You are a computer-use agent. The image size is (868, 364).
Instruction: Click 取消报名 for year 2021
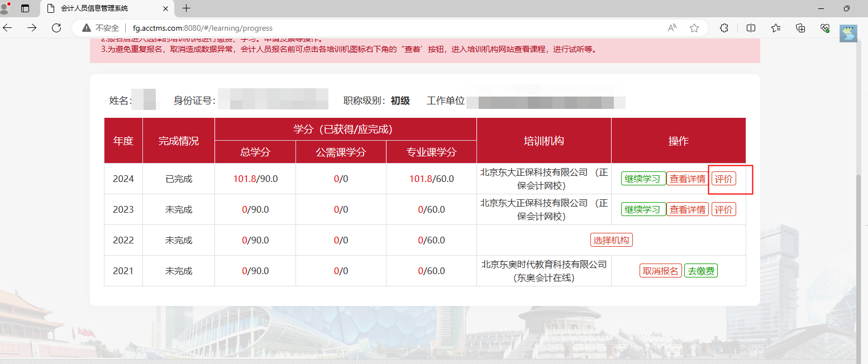(x=661, y=271)
